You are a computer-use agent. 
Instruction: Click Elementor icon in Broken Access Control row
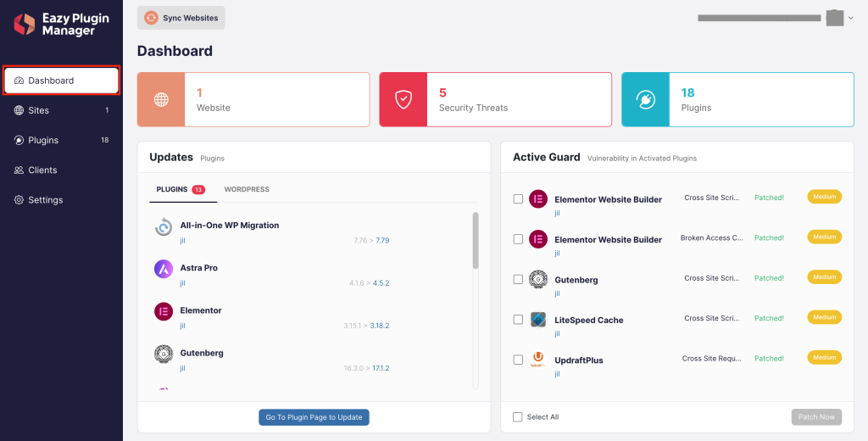pyautogui.click(x=538, y=239)
